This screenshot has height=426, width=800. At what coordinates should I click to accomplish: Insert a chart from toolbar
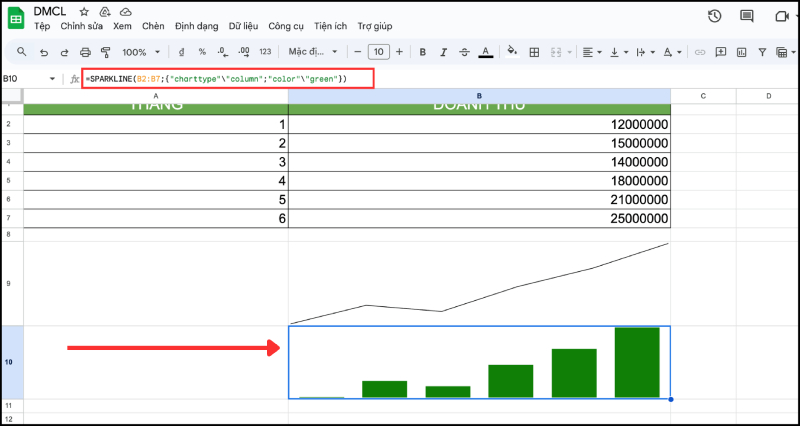tap(741, 52)
